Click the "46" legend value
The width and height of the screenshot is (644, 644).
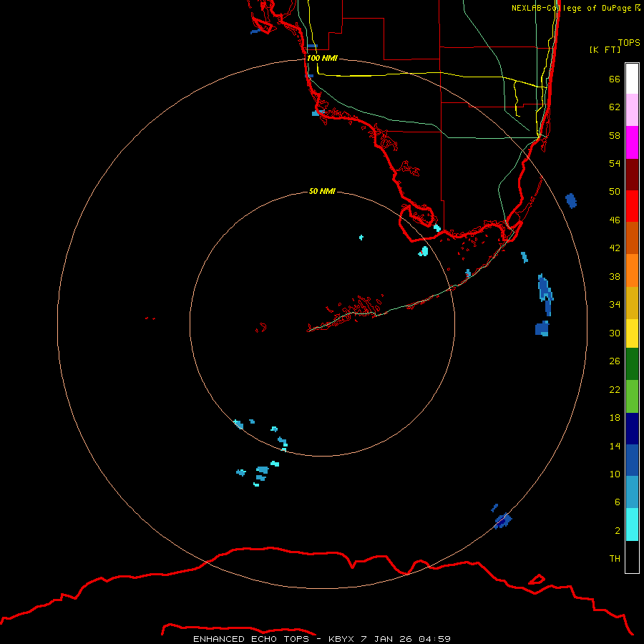(615, 220)
